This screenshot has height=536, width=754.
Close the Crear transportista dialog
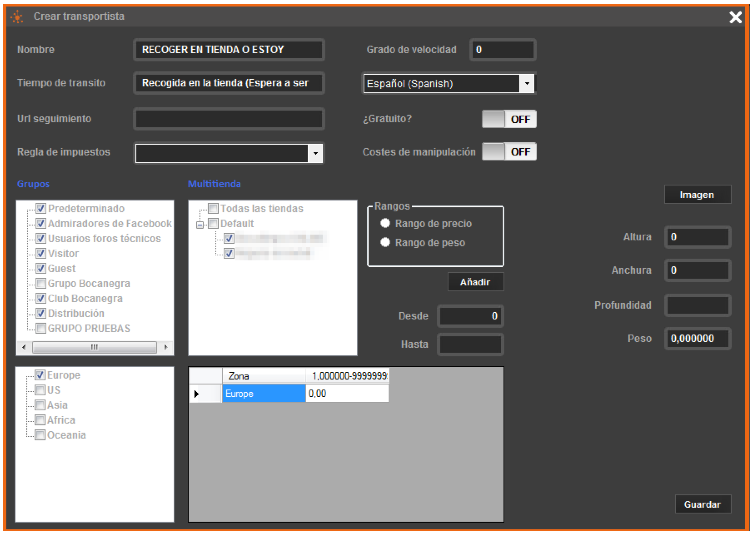(x=735, y=17)
